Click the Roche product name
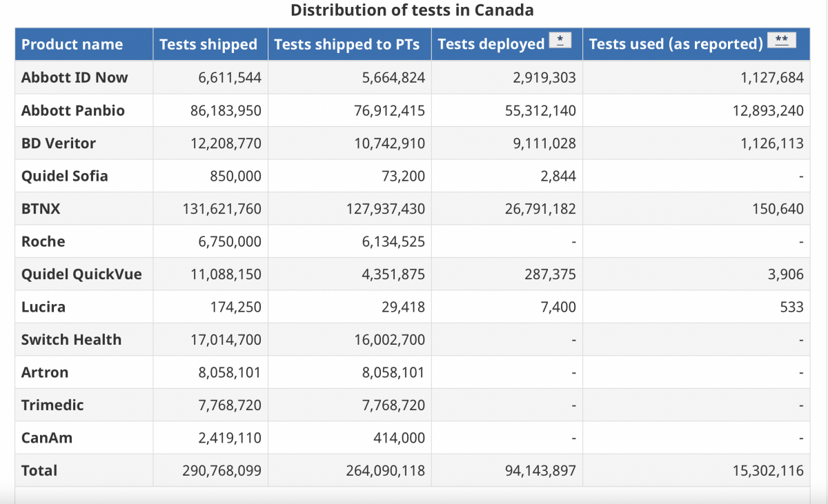 coord(43,242)
